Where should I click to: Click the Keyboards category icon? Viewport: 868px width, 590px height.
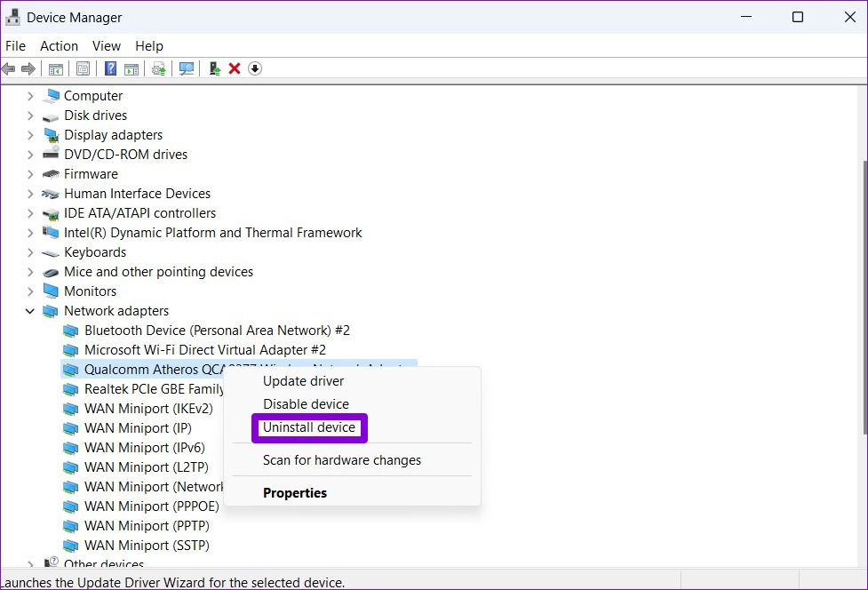[51, 253]
